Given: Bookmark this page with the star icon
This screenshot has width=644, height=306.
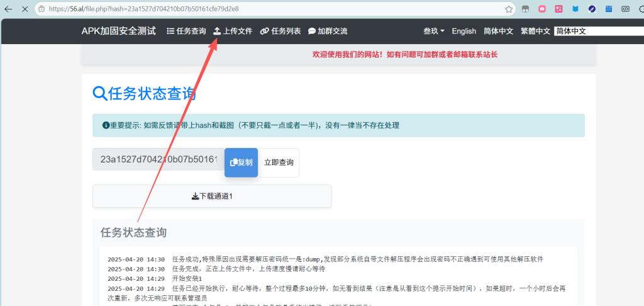Looking at the screenshot, I should tap(508, 9).
